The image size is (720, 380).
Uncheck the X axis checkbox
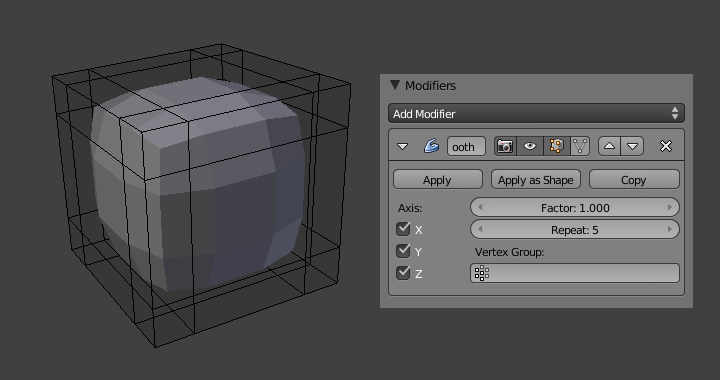pyautogui.click(x=403, y=229)
